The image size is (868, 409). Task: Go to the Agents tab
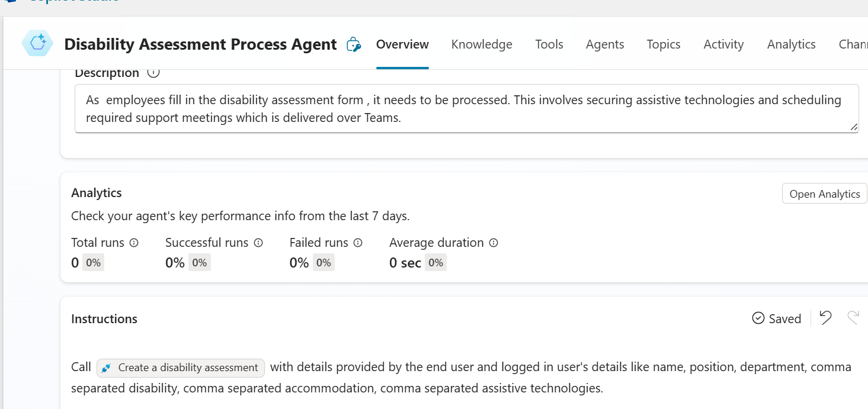coord(605,44)
